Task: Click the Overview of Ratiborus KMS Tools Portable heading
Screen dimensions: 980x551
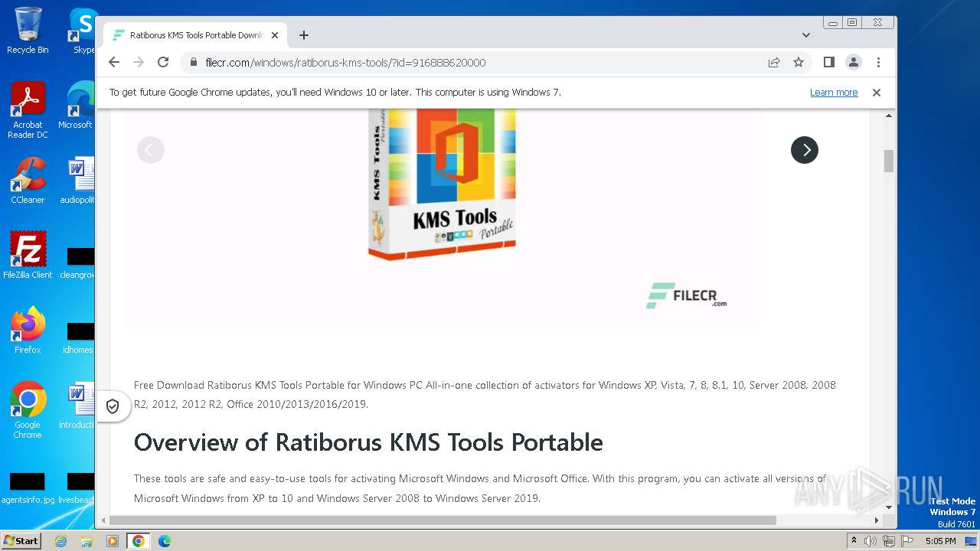Action: [x=368, y=442]
